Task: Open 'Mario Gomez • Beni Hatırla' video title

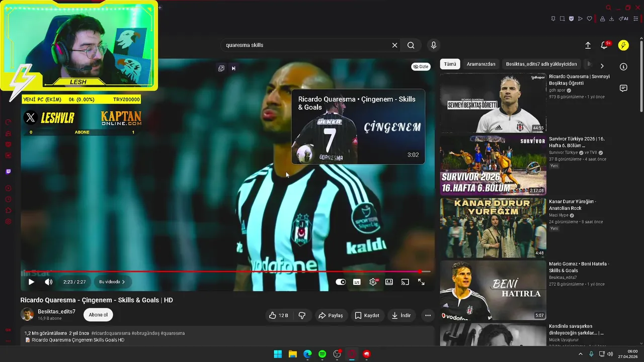Action: 579,267
